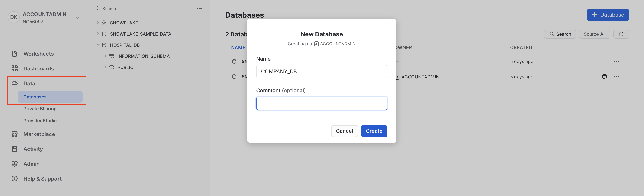Click the Create button in dialog
644x196 pixels.
(x=374, y=131)
